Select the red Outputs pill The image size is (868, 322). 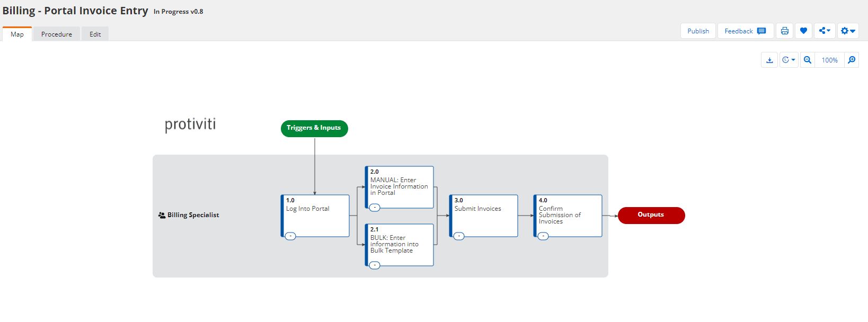(651, 215)
